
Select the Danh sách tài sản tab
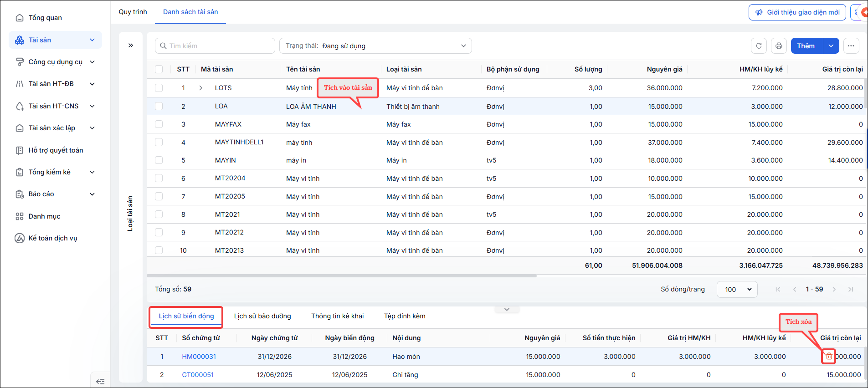(x=190, y=12)
